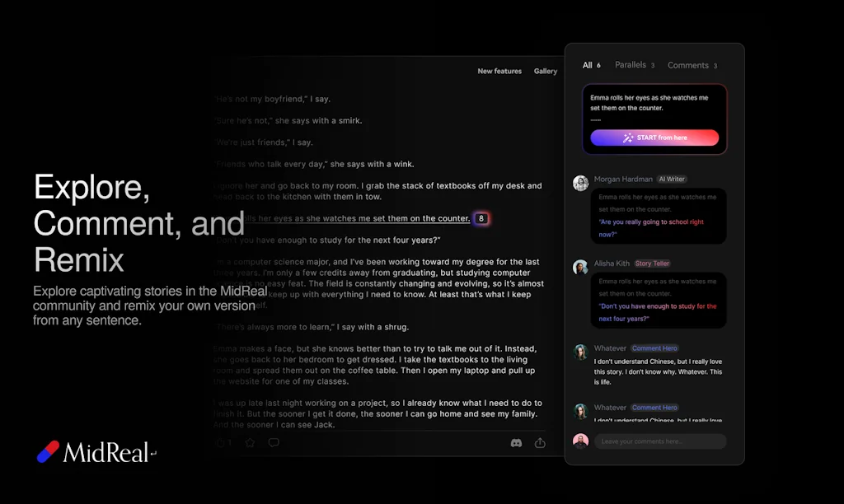Toggle the AI Writer badge on Morgan Hardman
844x504 pixels.
673,179
